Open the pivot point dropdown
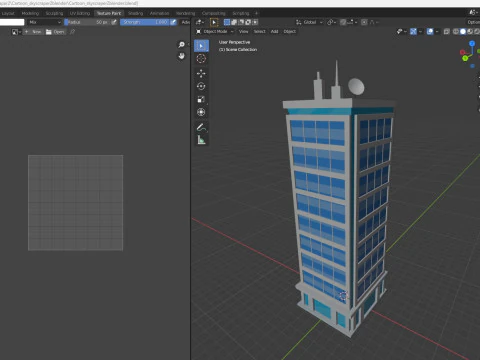This screenshot has width=480, height=360. tap(331, 22)
